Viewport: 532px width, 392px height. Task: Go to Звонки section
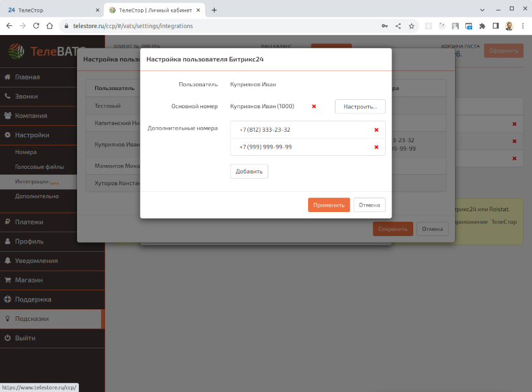[x=39, y=97]
